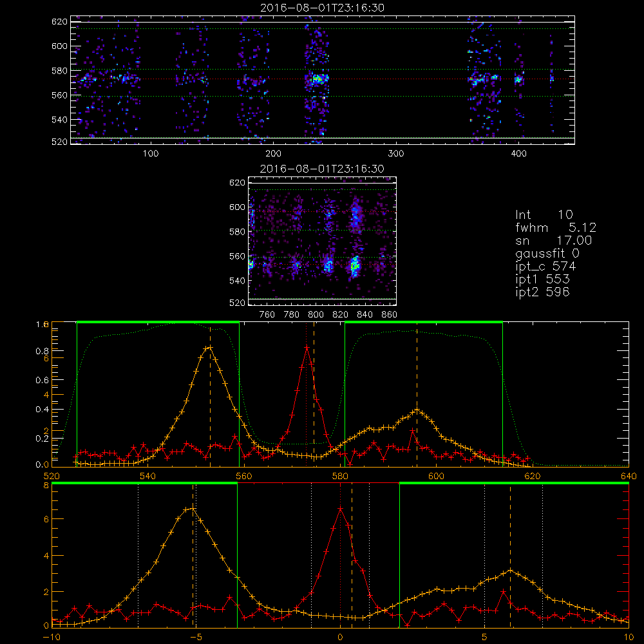Click orange x-axis label '520' of the upper profile plot
Image resolution: width=644 pixels, height=644 pixels.
[x=52, y=477]
